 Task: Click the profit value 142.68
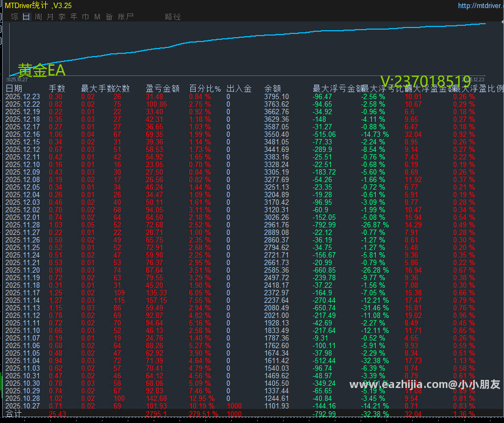click(156, 398)
